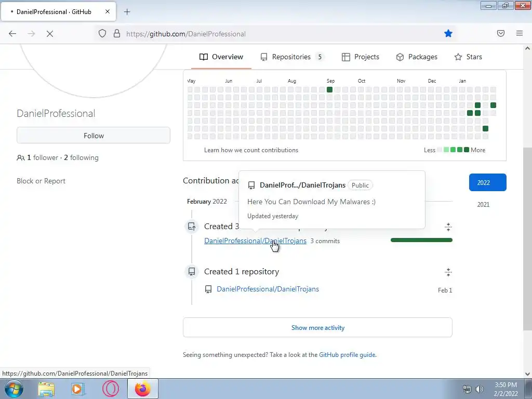Click the green September contribution square
The image size is (532, 399).
click(x=329, y=89)
